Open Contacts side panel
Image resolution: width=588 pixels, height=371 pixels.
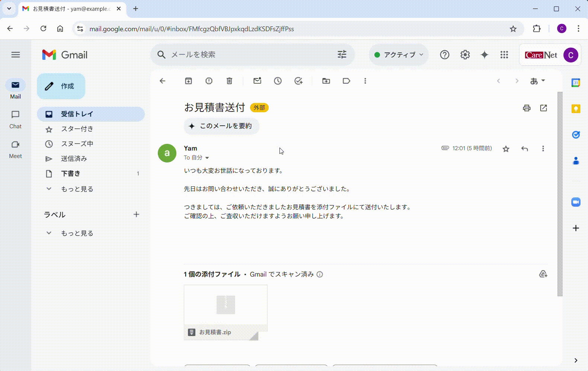pyautogui.click(x=576, y=161)
